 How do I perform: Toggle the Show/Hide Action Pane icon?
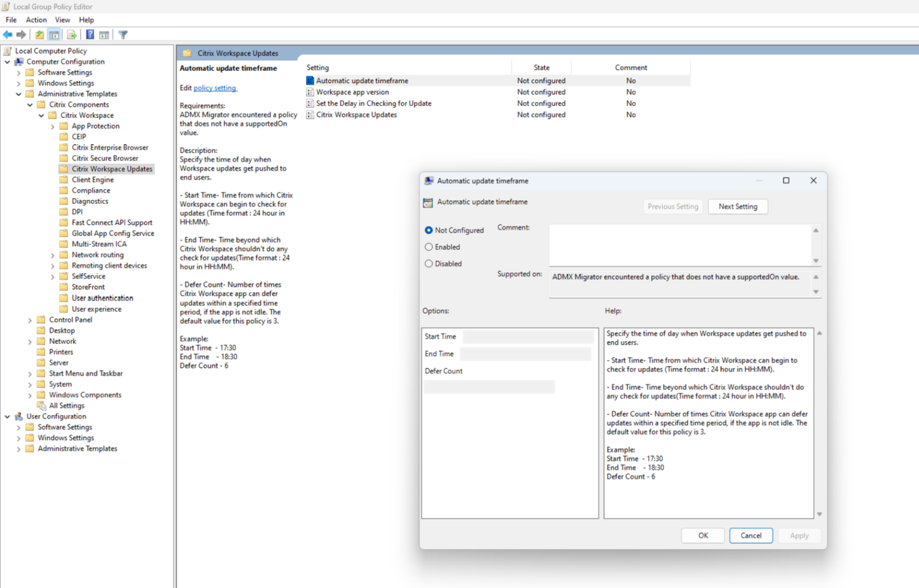pyautogui.click(x=104, y=35)
